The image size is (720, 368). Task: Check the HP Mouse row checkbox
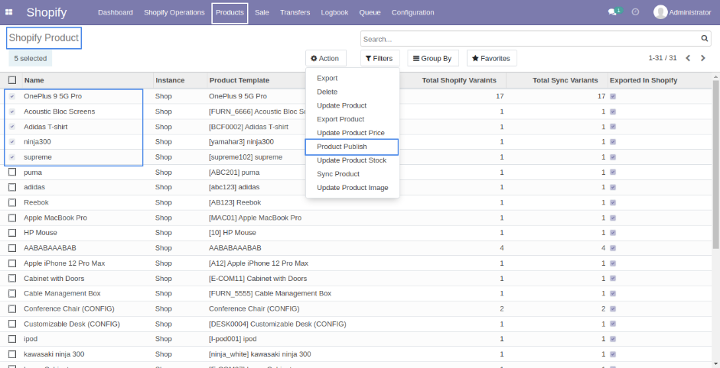pos(12,233)
